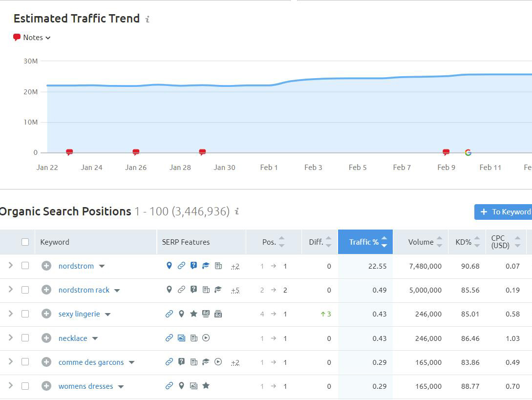Click the info icon beside Estimated Traffic Trend
532x400 pixels.
147,19
